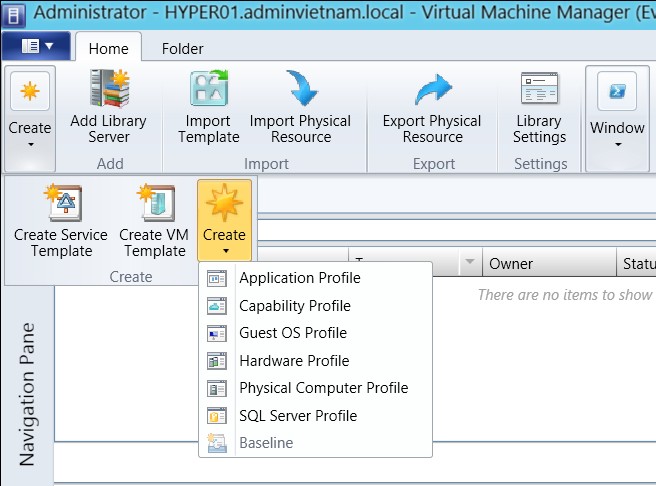Collapse the highlighted Create dropdown arrow

coord(226,251)
